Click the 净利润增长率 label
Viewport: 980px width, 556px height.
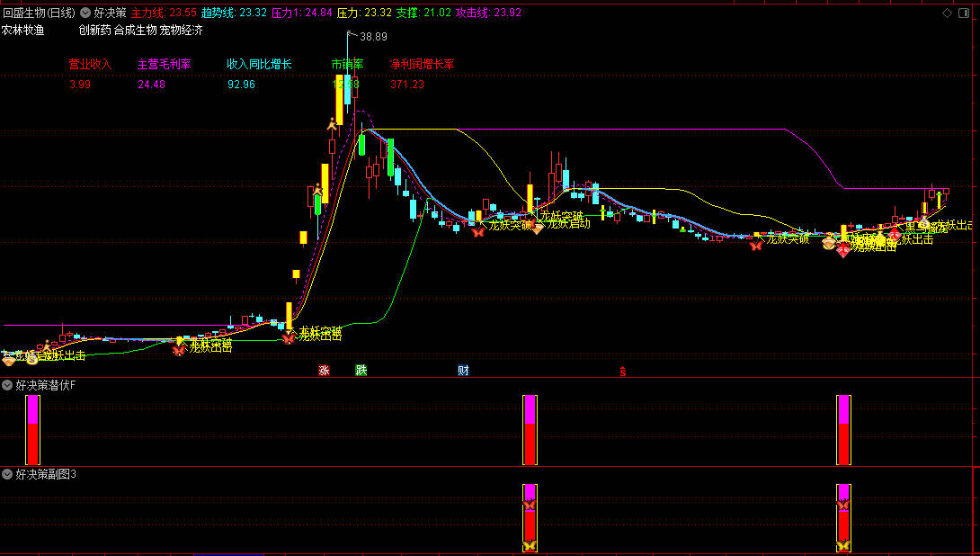422,64
